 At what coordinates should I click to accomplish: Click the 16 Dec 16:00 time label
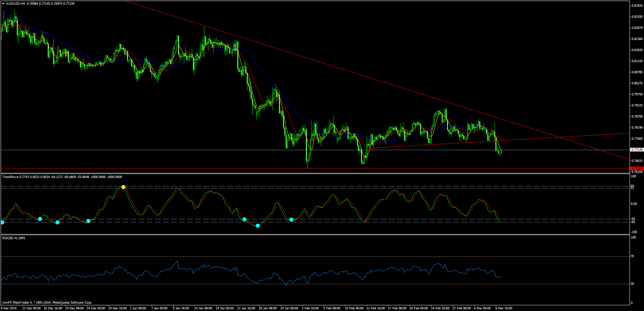(x=53, y=308)
